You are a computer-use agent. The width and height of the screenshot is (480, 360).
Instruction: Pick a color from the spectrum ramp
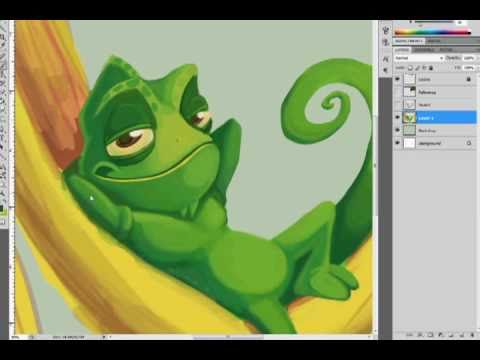[432, 32]
